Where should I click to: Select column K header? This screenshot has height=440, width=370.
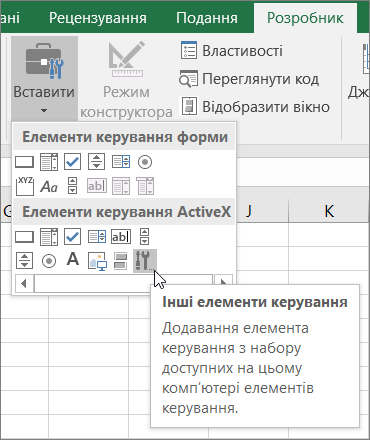click(329, 211)
